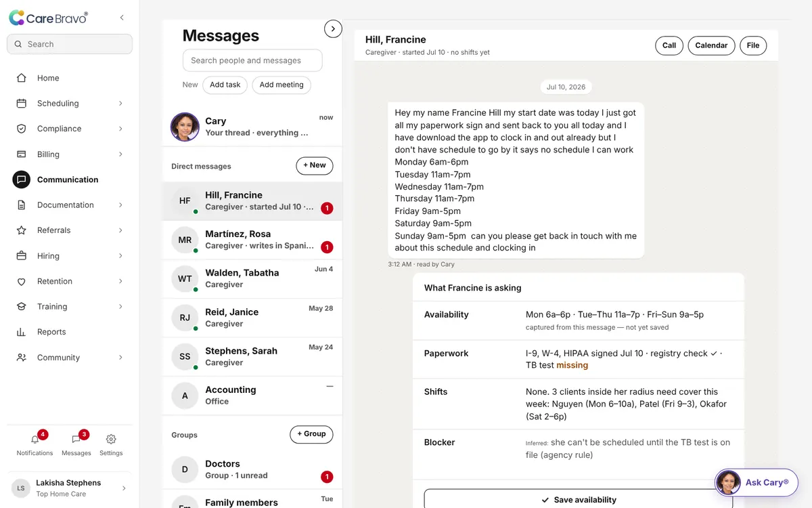The height and width of the screenshot is (508, 812).
Task: Open Notifications bell icon
Action: coord(35,439)
